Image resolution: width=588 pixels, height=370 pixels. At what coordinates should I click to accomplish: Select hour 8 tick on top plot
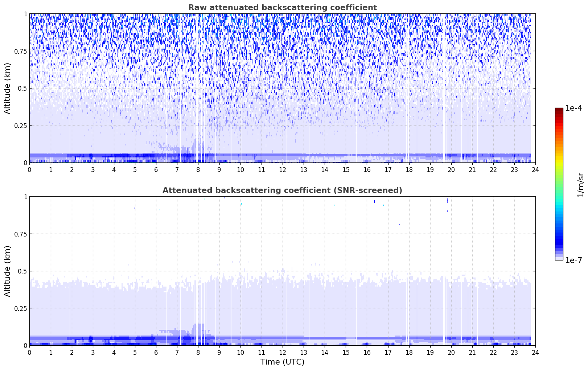(198, 169)
